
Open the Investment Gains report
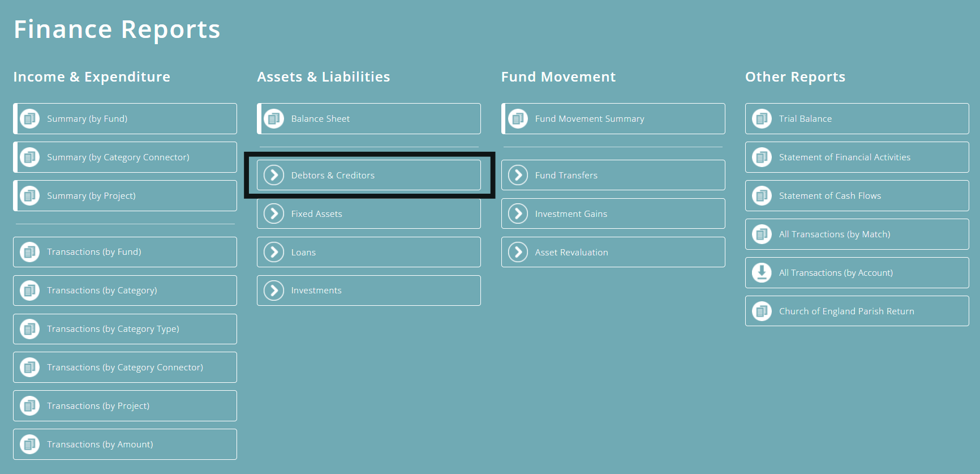pyautogui.click(x=613, y=213)
